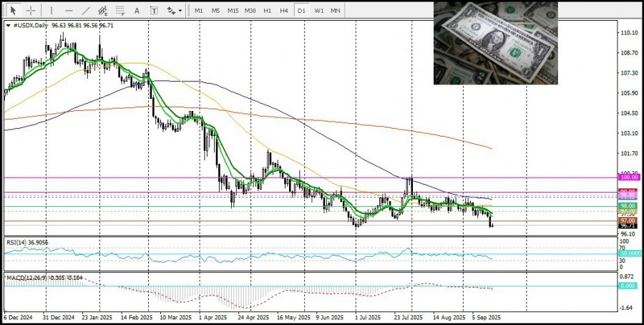The height and width of the screenshot is (325, 644).
Task: Click the dollar bills thumbnail image
Action: tap(495, 43)
